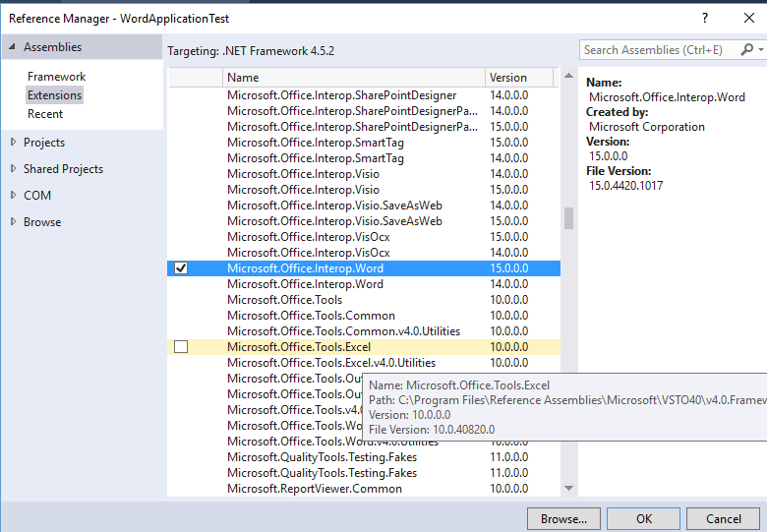Expand the Shared Projects section
Image resolution: width=767 pixels, height=532 pixels.
click(13, 169)
